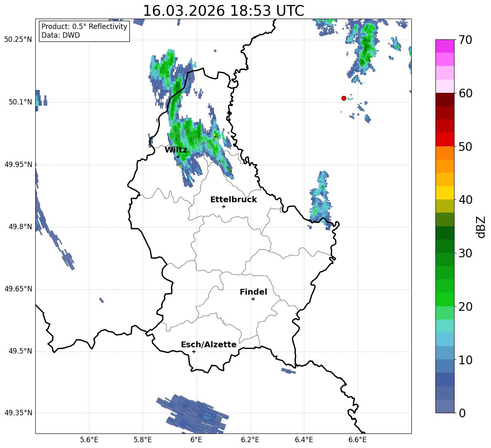Viewport: 491px width, 448px height.
Task: Click the 6.2°E longitude label
Action: pyautogui.click(x=250, y=440)
